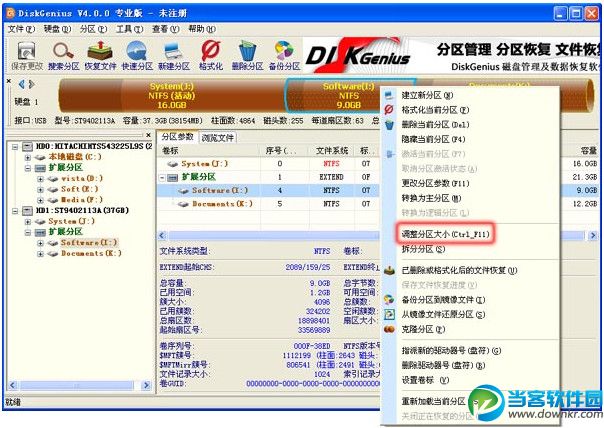604x428 pixels.
Task: Collapse 扩展分区 node under HD0
Action: pos(28,168)
